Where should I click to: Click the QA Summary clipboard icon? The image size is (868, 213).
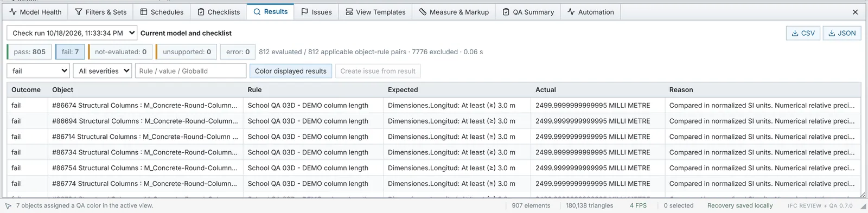(x=506, y=12)
